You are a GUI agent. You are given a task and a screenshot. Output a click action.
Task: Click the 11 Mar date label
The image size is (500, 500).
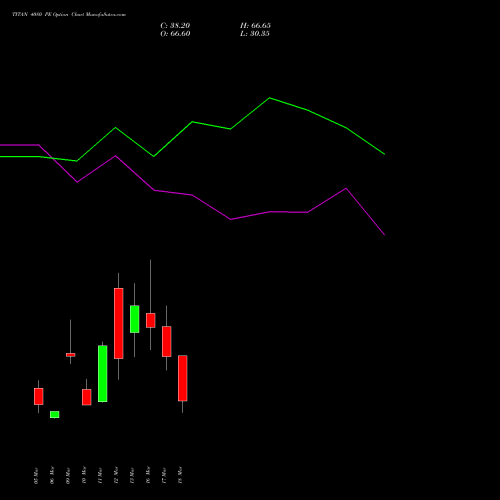point(100,476)
